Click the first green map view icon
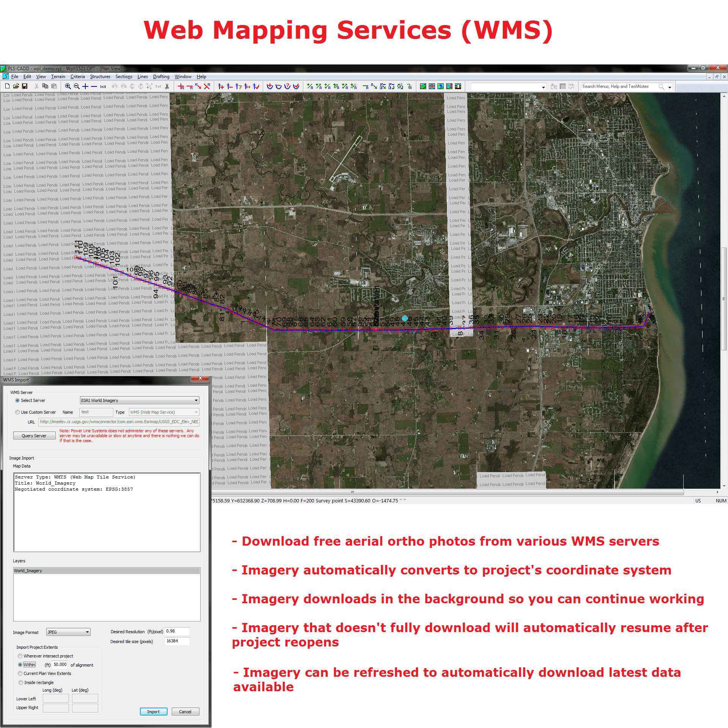Viewport: 728px width, 728px height. 422,86
